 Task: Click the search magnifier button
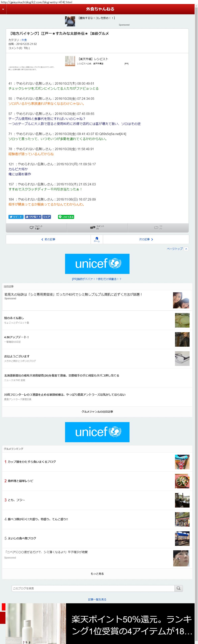click(x=178, y=588)
